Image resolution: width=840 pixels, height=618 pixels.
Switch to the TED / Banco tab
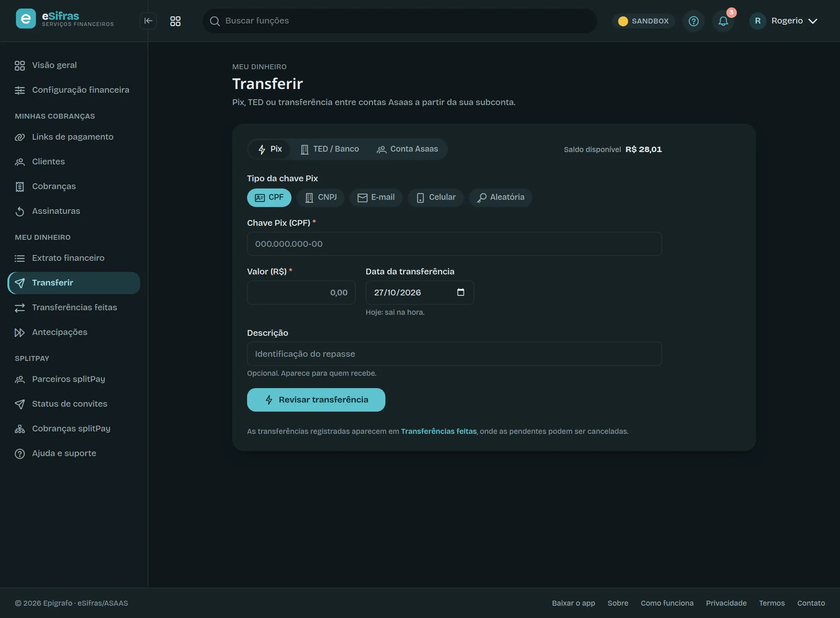(x=330, y=149)
